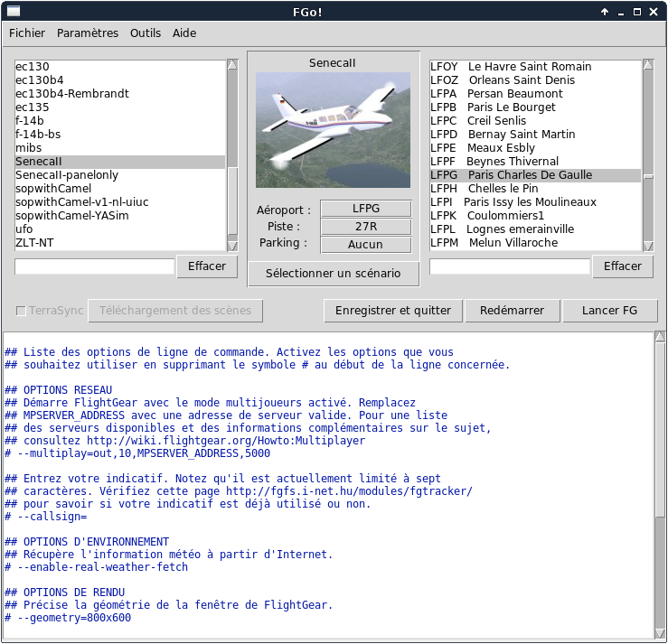The width and height of the screenshot is (668, 644).
Task: Select f-14b in aircraft list
Action: tap(120, 121)
